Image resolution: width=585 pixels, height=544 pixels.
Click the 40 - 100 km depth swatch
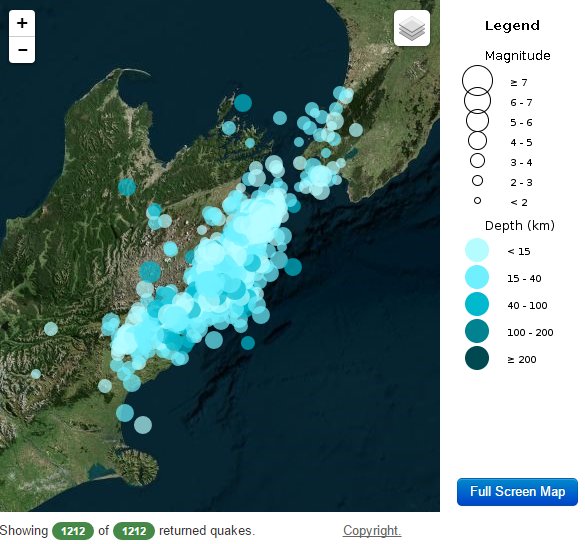pos(477,304)
